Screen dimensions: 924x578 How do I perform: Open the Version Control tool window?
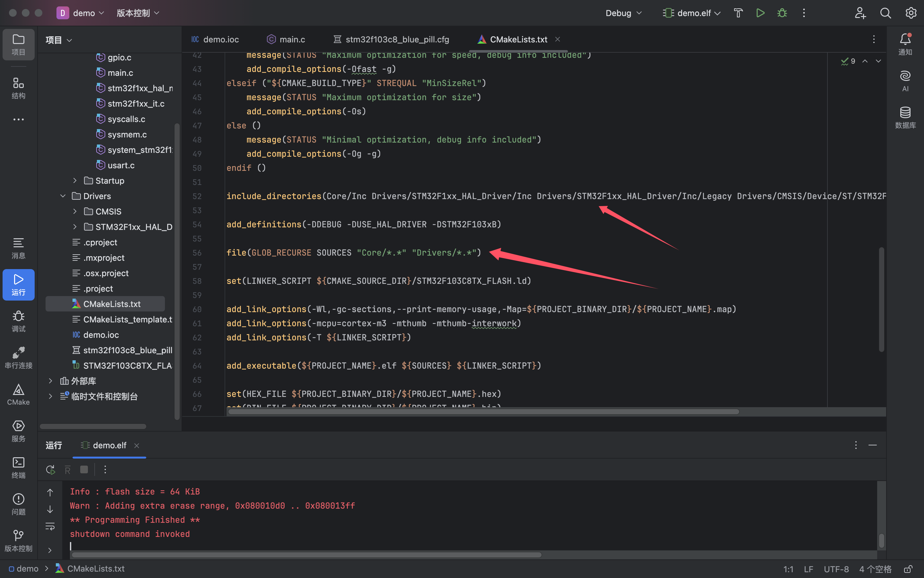18,541
